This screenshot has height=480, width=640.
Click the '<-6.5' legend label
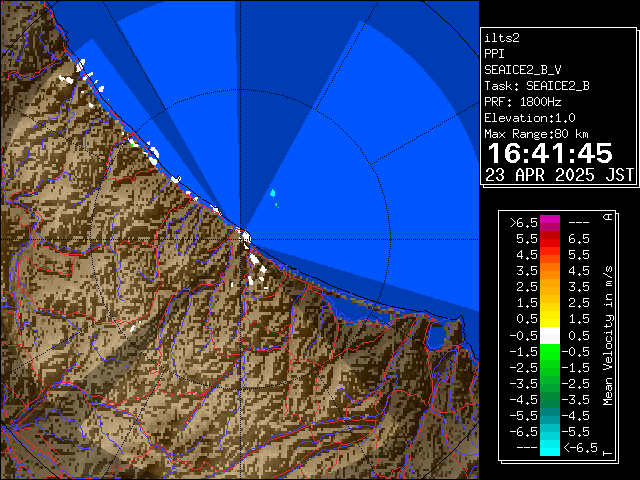click(x=580, y=448)
